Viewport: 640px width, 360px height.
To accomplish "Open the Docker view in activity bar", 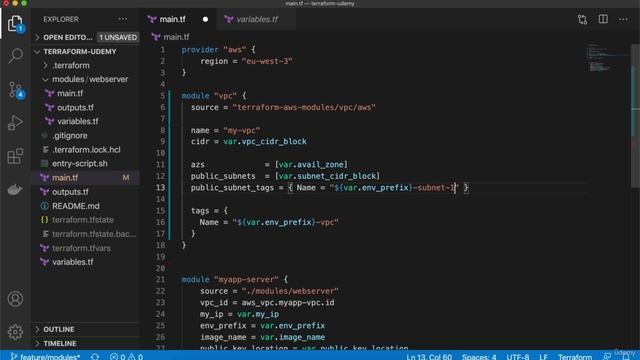I will pyautogui.click(x=15, y=189).
